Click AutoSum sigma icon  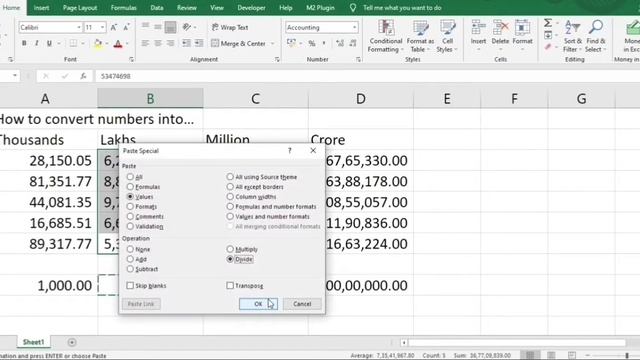548,23
